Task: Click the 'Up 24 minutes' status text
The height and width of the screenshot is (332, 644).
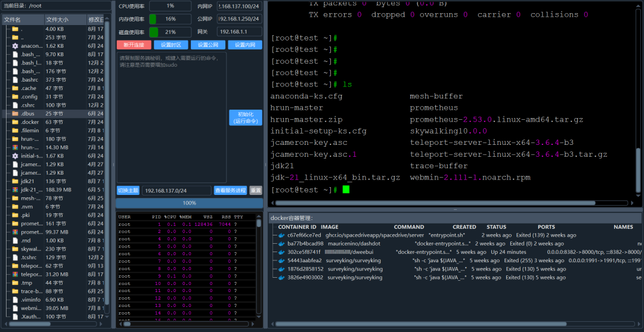Action: 509,252
